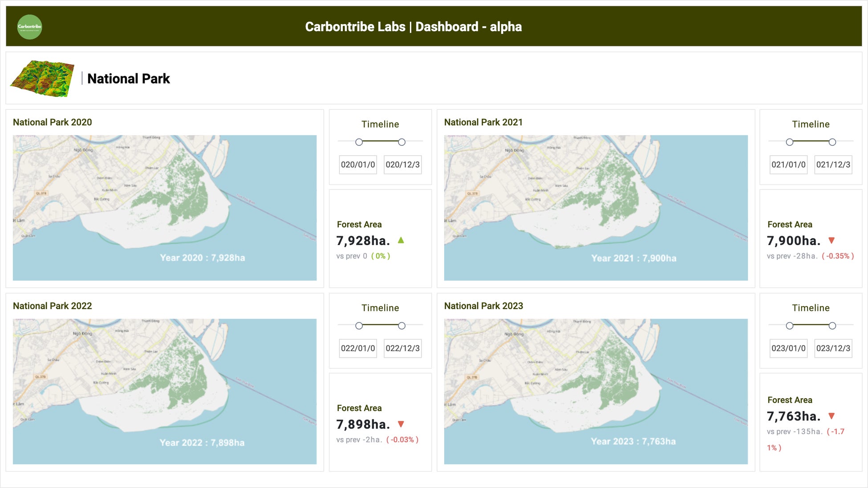Click the 3D terrain park thumbnail
This screenshot has width=868, height=488.
click(42, 78)
